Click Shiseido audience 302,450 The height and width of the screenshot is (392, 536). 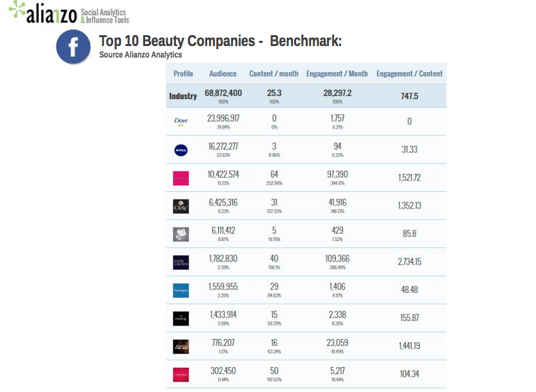[x=223, y=370]
